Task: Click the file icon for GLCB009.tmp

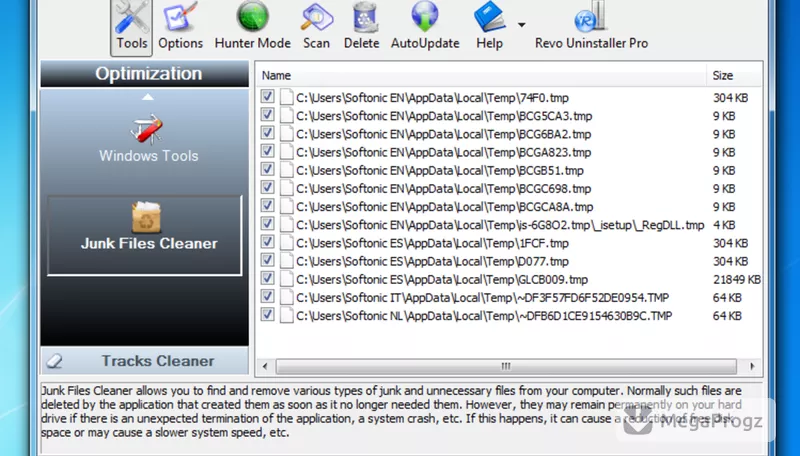Action: point(287,279)
